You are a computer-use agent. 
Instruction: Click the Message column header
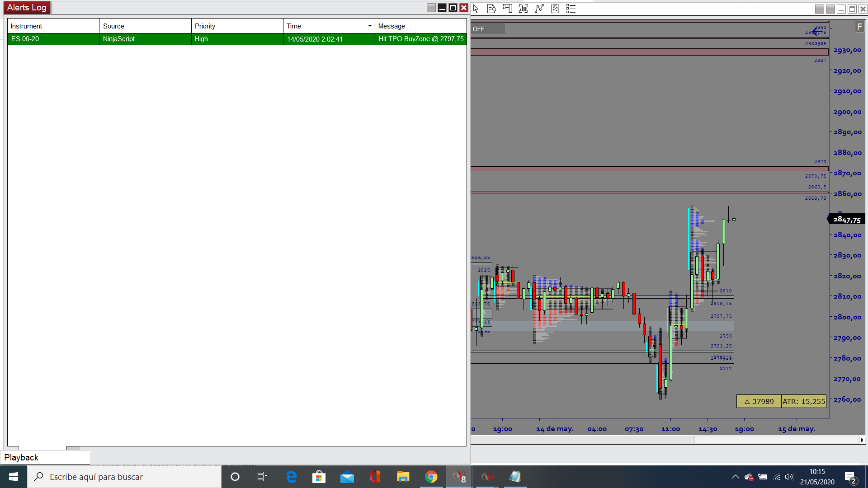(420, 26)
